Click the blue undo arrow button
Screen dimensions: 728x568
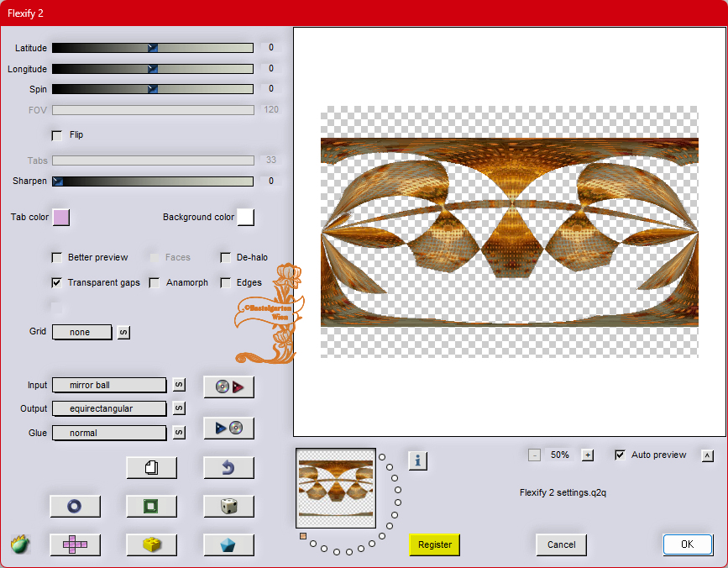pyautogui.click(x=228, y=467)
